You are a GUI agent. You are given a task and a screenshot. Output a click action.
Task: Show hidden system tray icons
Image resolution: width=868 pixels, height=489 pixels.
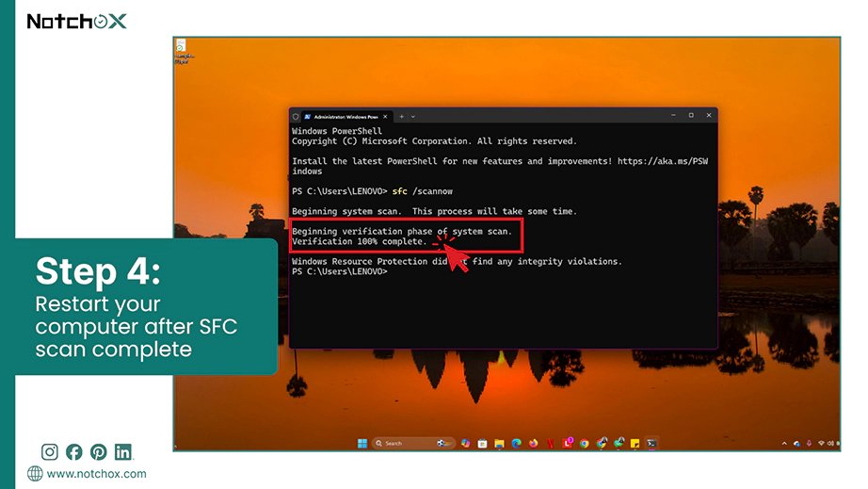coord(784,443)
